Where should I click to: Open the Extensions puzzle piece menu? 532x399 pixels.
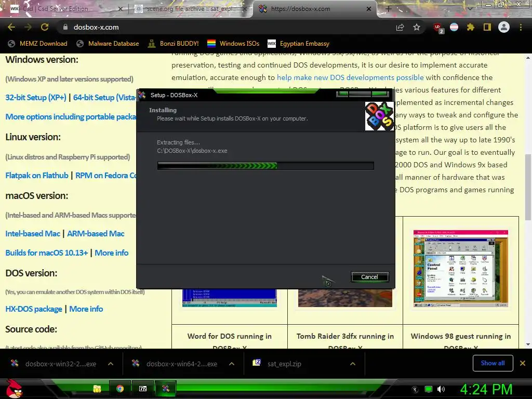[x=471, y=27]
